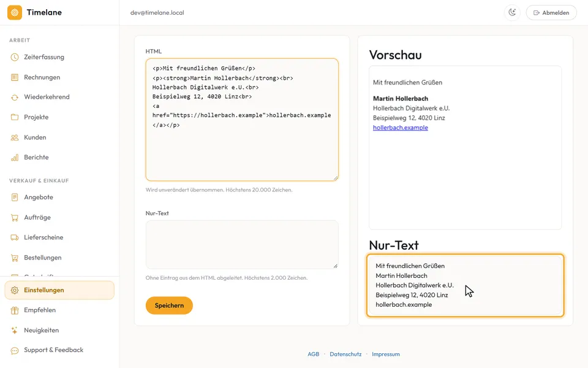Grab the HTML textarea resize handle
The image size is (588, 368).
pyautogui.click(x=335, y=178)
